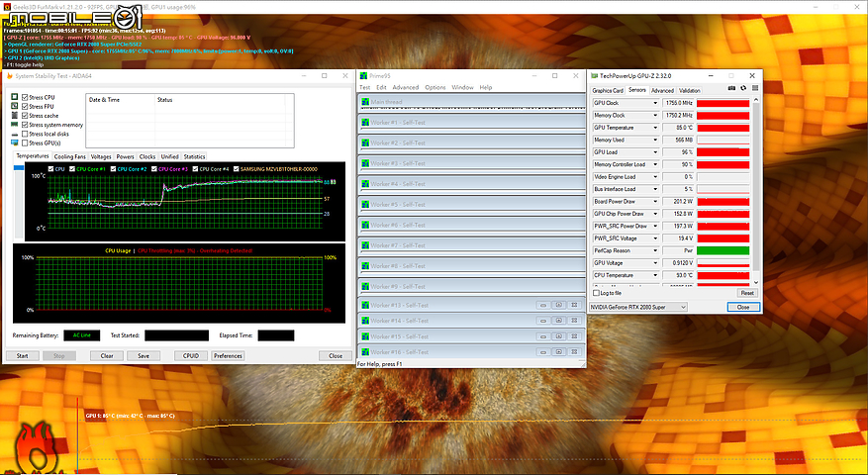The height and width of the screenshot is (475, 868).
Task: Click the Stress GPU(s) monitor icon
Action: (x=15, y=143)
